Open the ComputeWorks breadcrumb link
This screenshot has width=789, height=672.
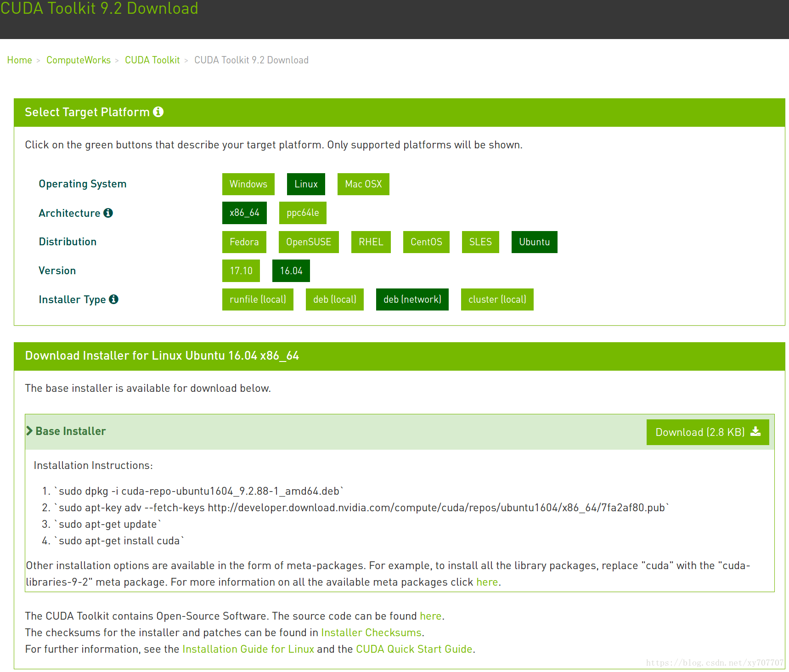(79, 60)
